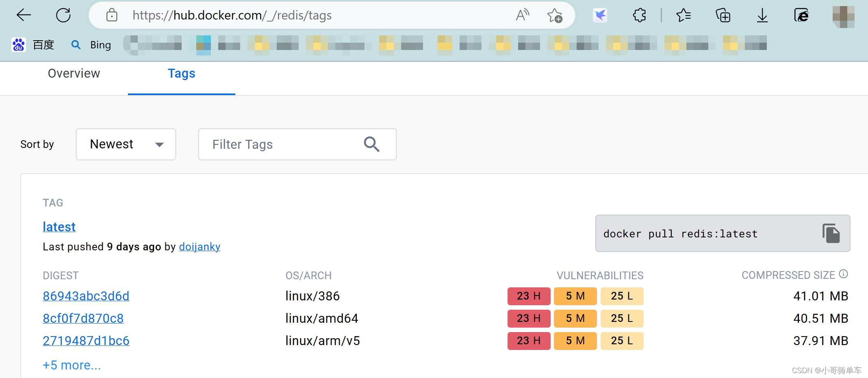Open the 百度 bookmark
Screen dimensions: 868x378
tap(33, 45)
